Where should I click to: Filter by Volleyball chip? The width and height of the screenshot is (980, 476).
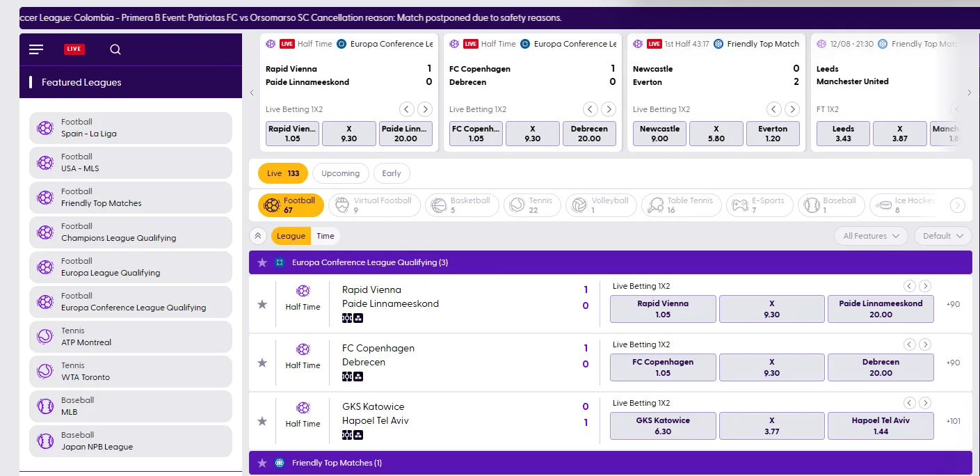(x=601, y=205)
